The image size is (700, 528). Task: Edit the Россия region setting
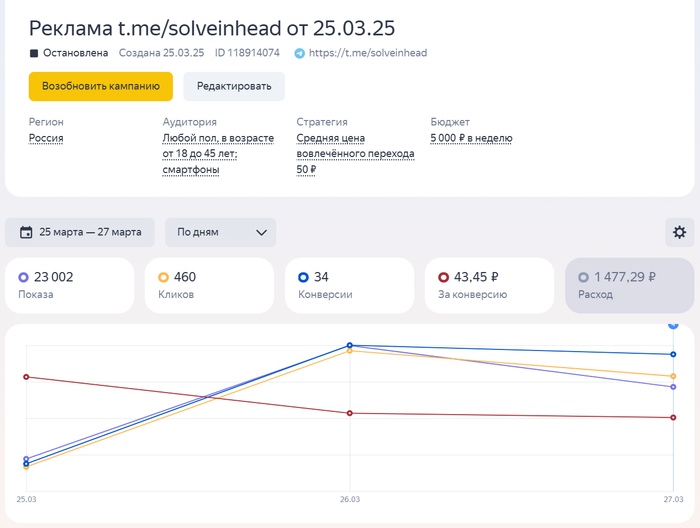[x=46, y=138]
